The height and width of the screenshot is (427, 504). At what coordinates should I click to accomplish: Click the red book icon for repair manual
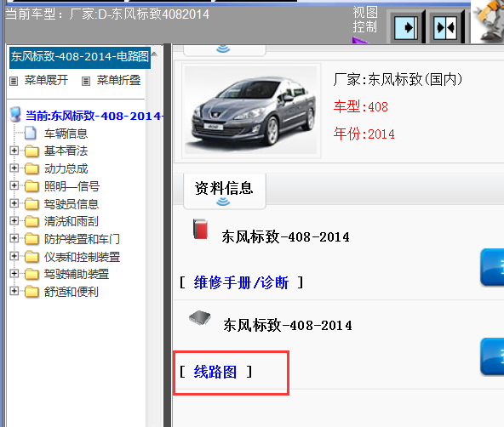click(x=200, y=229)
